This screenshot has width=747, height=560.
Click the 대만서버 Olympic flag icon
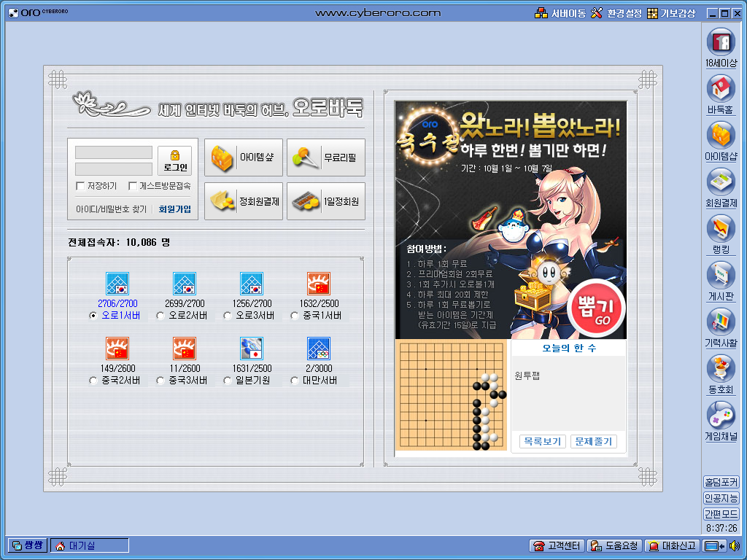point(319,349)
